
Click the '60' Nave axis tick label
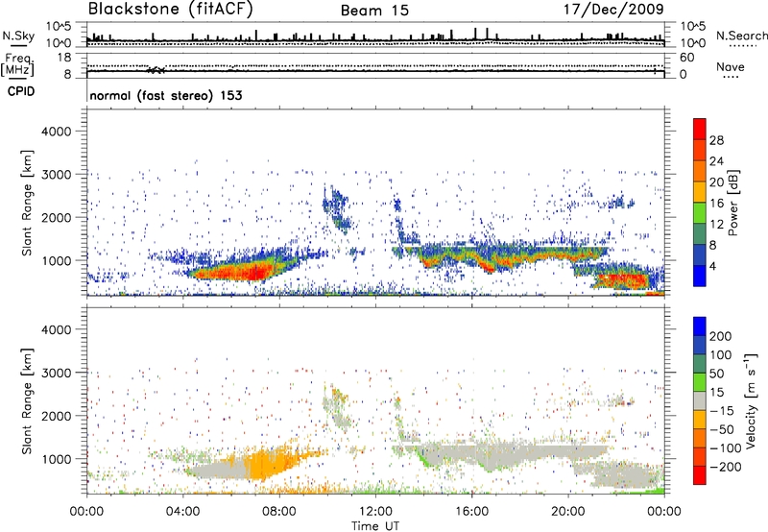[x=686, y=58]
